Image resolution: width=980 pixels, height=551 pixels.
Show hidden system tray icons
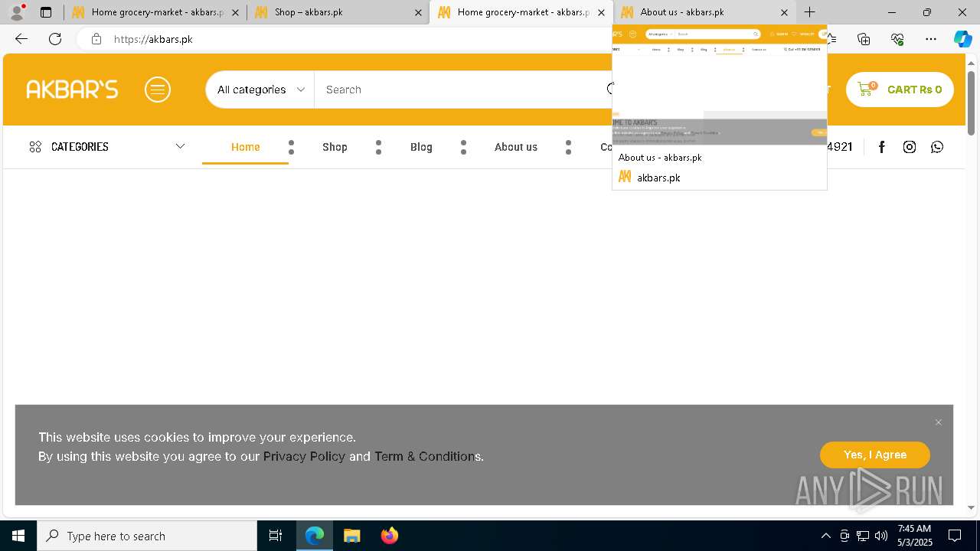point(825,536)
